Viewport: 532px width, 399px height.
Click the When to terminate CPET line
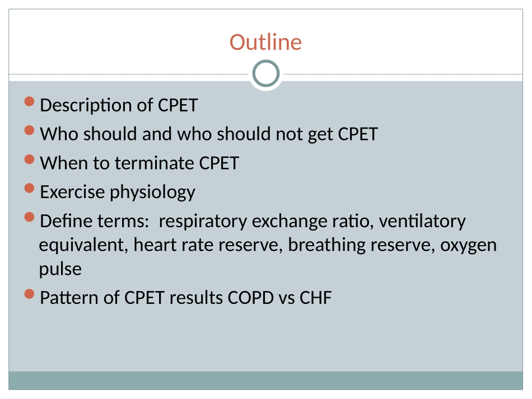tap(139, 163)
